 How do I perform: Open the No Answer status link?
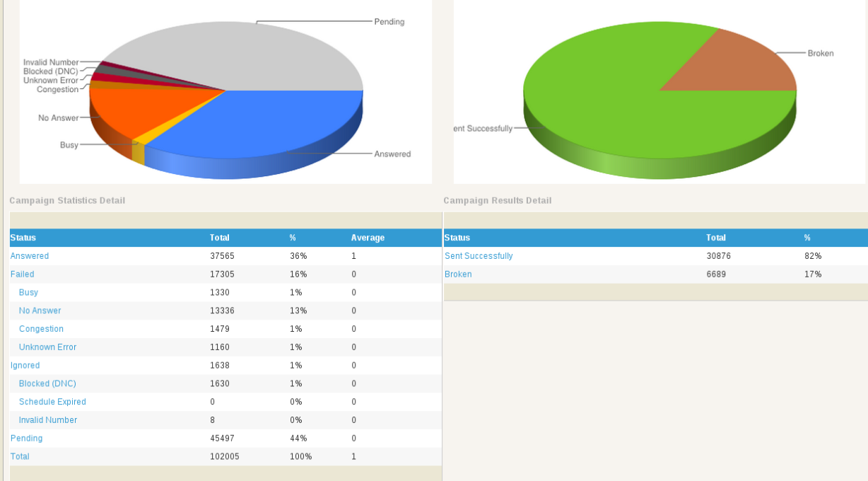click(40, 311)
